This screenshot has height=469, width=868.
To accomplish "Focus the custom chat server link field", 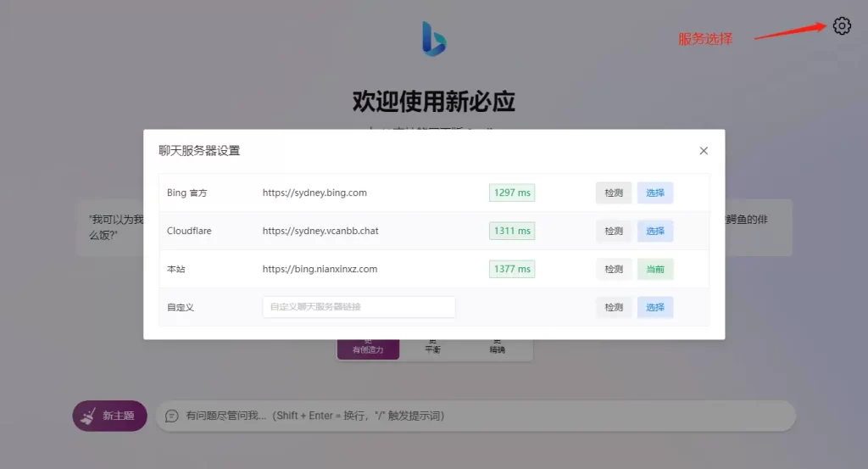I will pyautogui.click(x=359, y=307).
